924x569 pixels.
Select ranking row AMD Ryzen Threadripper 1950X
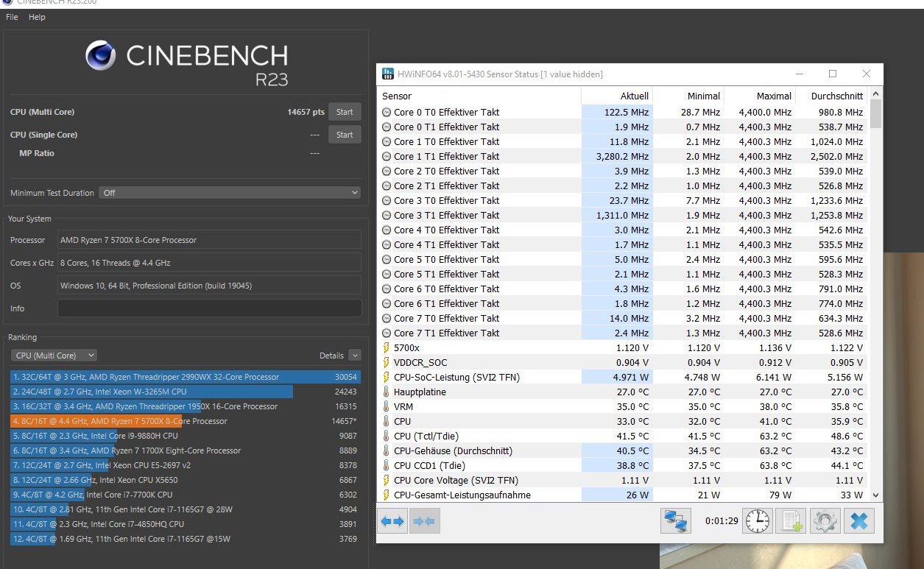(x=186, y=406)
